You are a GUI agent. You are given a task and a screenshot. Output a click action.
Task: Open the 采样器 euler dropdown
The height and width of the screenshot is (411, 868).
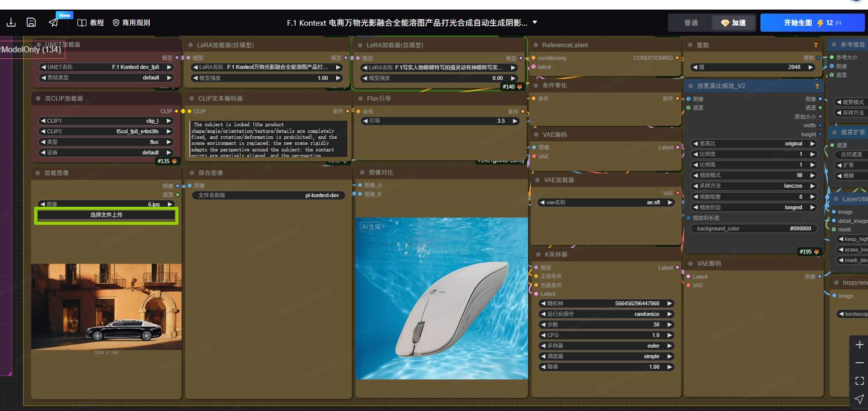[606, 346]
